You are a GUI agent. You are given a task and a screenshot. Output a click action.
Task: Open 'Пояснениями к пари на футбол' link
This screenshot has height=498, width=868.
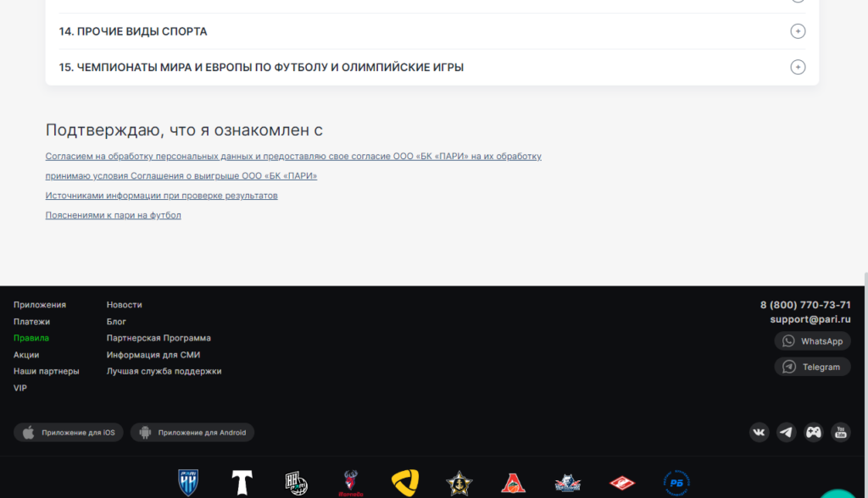pos(113,215)
